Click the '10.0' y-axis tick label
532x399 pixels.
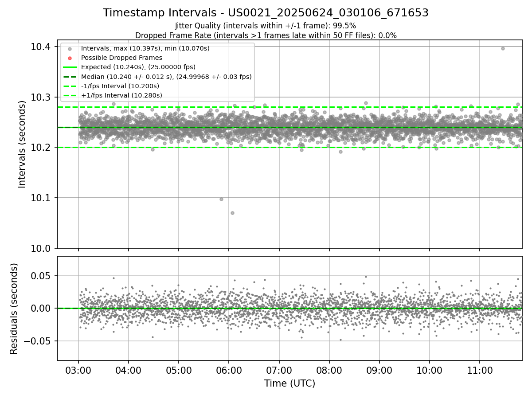(41, 248)
